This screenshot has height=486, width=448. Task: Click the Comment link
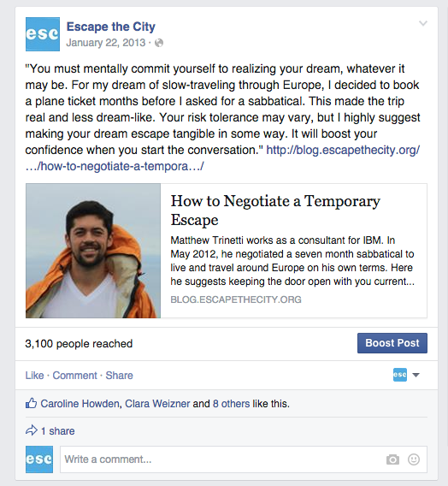pyautogui.click(x=75, y=376)
